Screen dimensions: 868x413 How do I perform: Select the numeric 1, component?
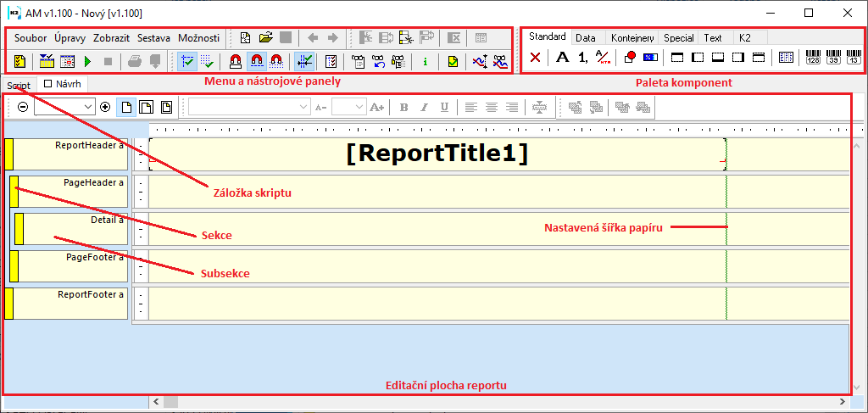click(582, 57)
